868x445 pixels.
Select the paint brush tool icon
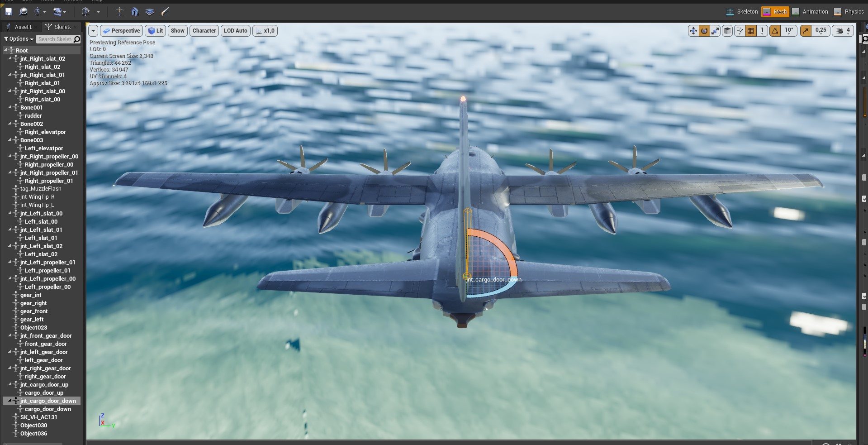click(165, 12)
